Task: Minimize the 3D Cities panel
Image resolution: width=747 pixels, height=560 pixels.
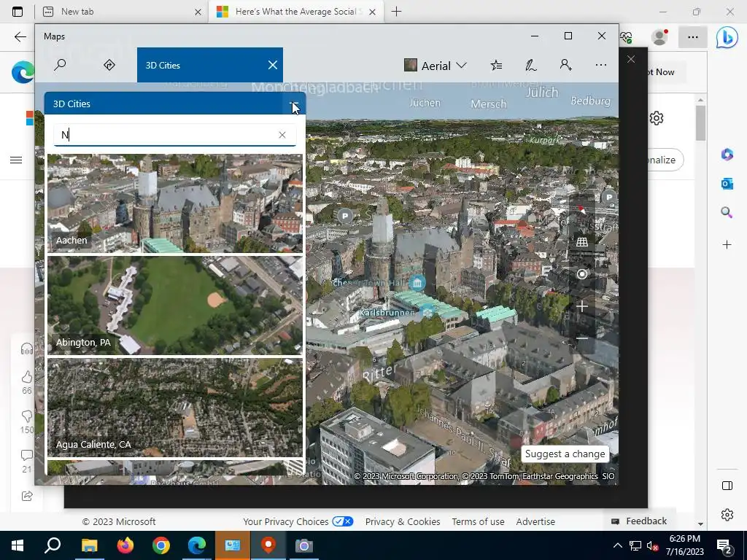Action: pyautogui.click(x=293, y=104)
